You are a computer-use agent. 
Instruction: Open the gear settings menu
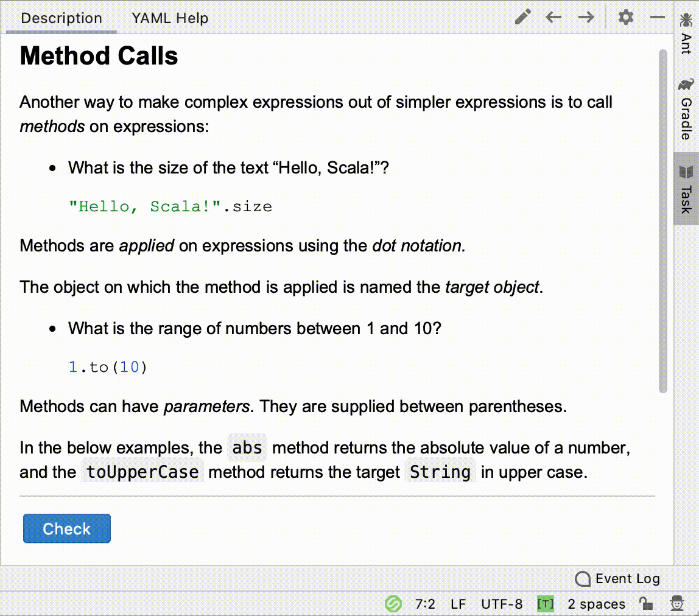point(625,18)
